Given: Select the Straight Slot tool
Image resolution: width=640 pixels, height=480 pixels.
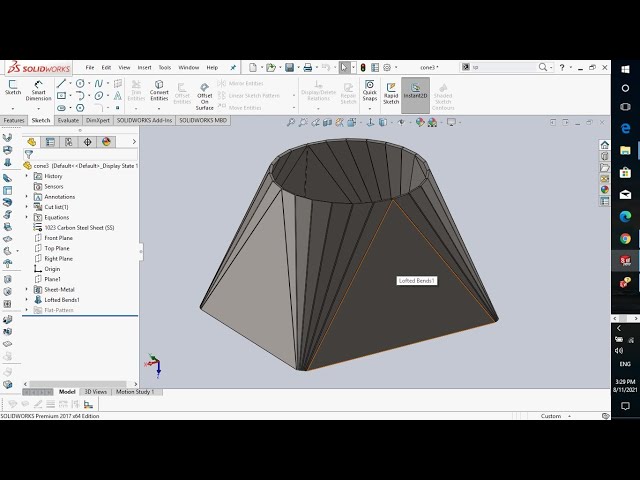Looking at the screenshot, I should 61,108.
